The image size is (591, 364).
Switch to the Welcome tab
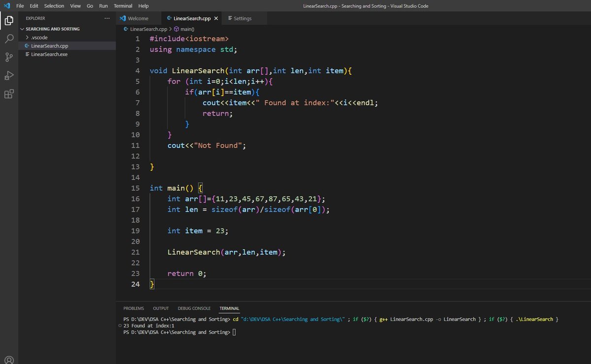[138, 18]
